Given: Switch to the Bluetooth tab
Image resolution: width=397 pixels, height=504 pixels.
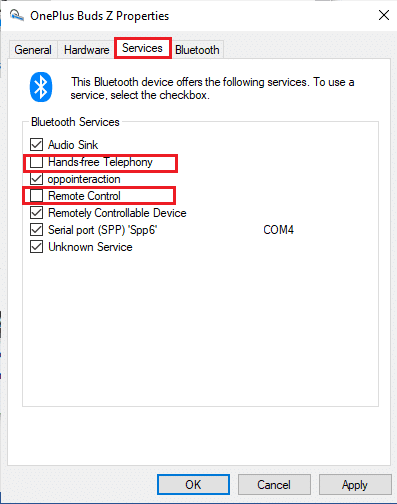Looking at the screenshot, I should 197,50.
